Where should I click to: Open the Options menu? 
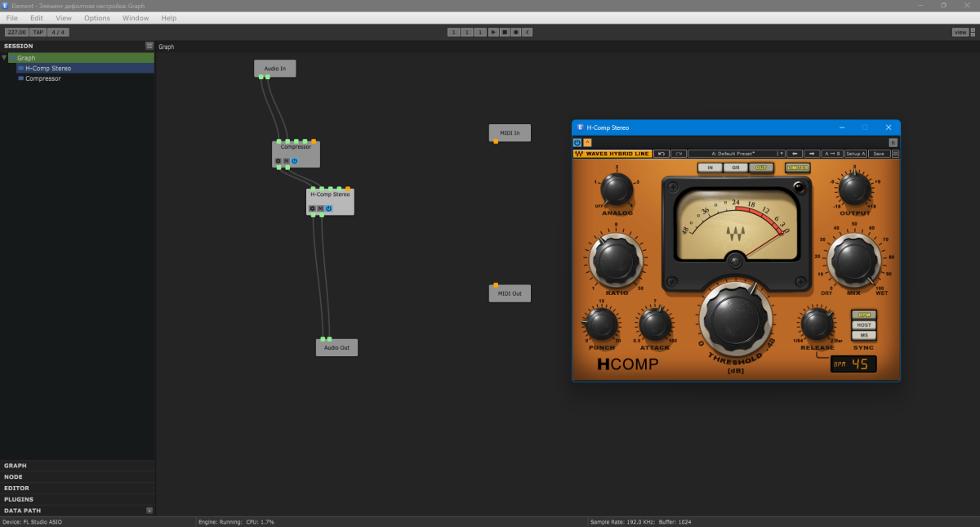[x=97, y=18]
